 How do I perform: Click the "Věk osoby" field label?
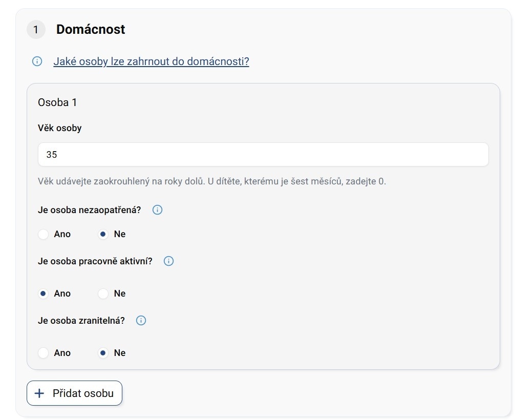pyautogui.click(x=59, y=128)
